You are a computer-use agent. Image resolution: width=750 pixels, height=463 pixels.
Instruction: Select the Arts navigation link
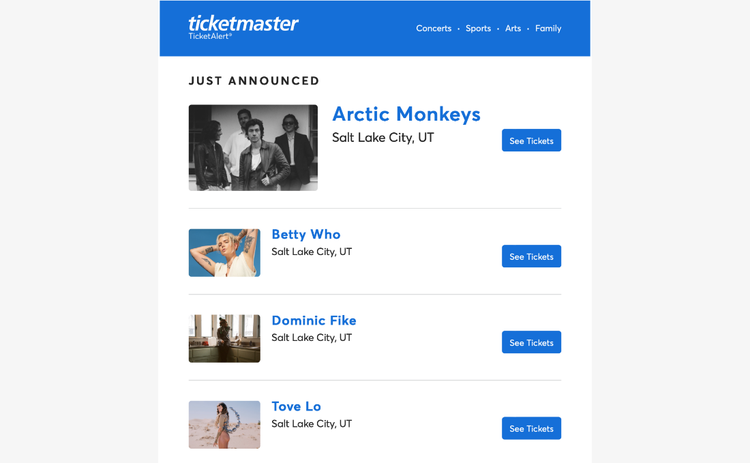[513, 29]
